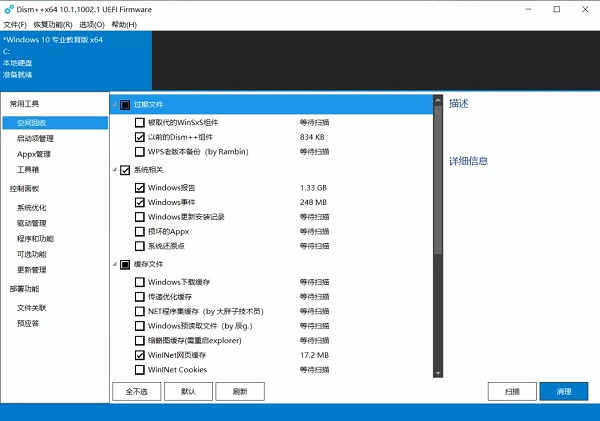Viewport: 600px width, 421px height.
Task: Uncheck Windows报告 checkbox
Action: coord(140,188)
